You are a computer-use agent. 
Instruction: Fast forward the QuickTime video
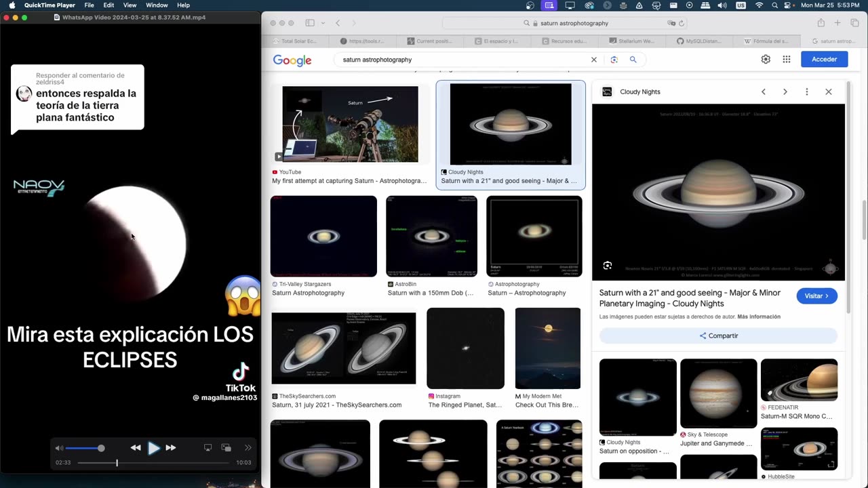tap(171, 447)
